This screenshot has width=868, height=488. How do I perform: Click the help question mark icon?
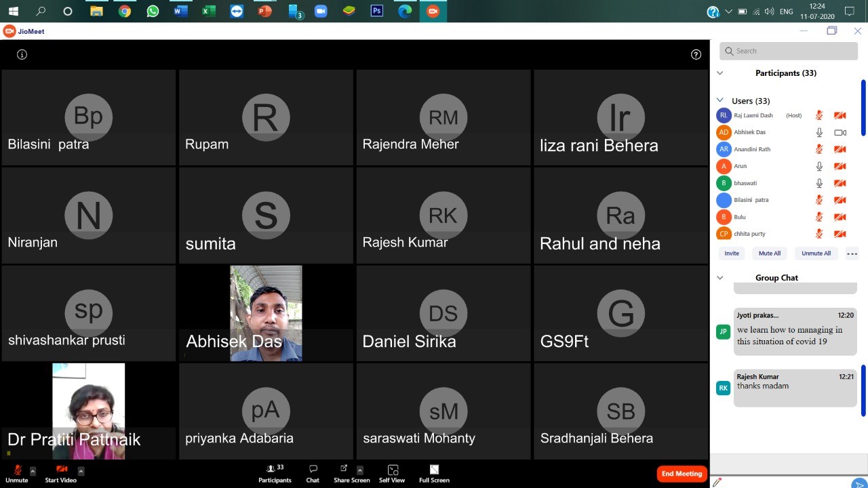pyautogui.click(x=696, y=55)
